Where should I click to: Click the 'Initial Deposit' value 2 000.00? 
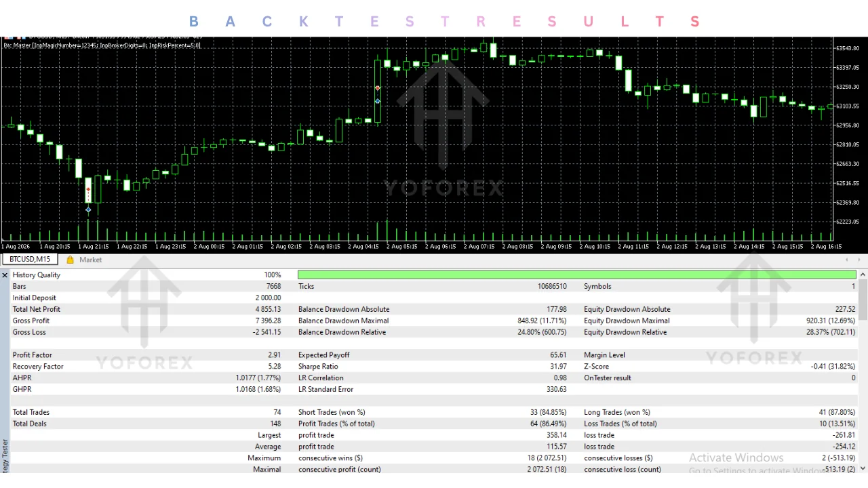[268, 298]
